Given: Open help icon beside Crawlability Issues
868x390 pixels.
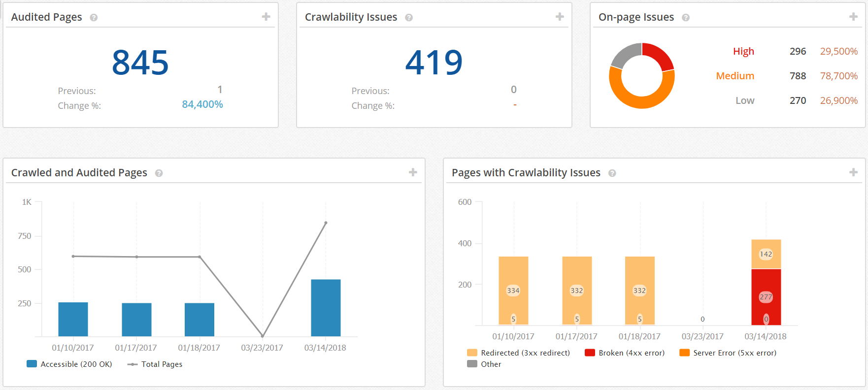Looking at the screenshot, I should click(x=409, y=18).
